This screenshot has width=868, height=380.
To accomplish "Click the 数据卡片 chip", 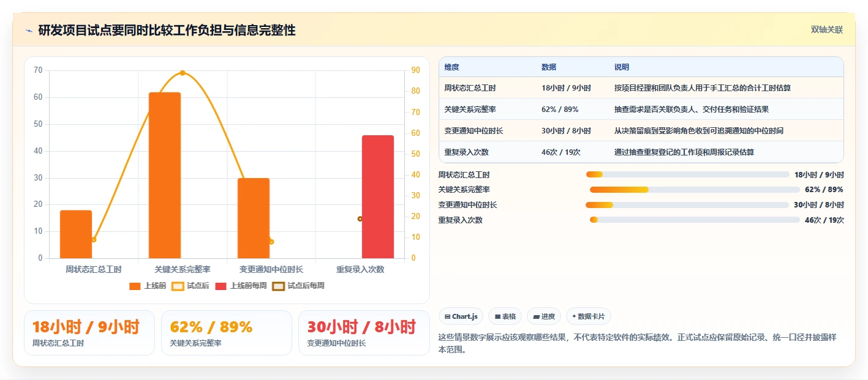I will coord(588,316).
